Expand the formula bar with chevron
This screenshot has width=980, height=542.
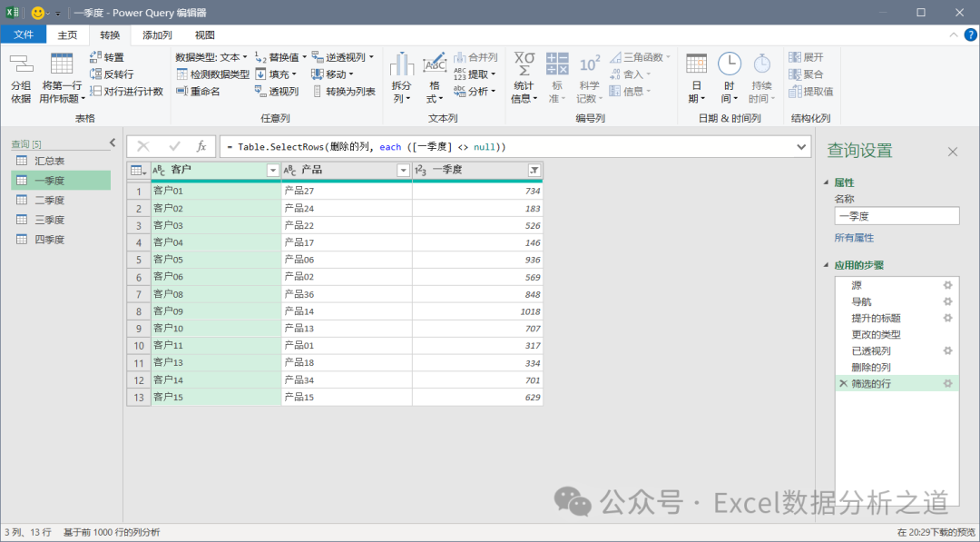(x=801, y=146)
